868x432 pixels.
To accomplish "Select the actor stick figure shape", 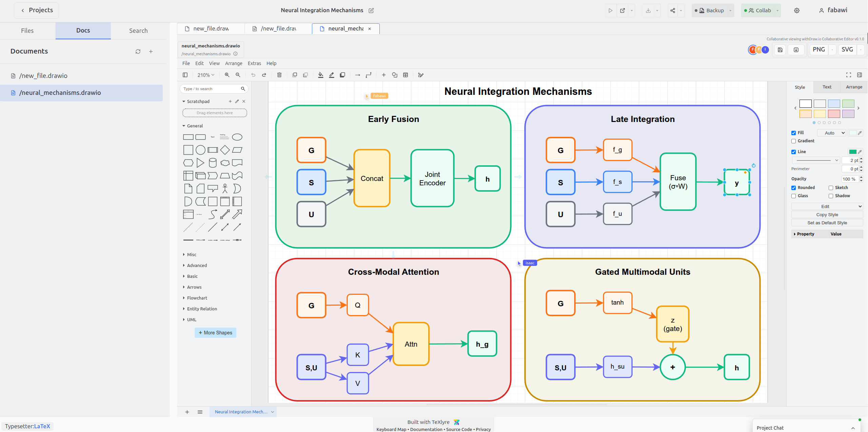I will point(225,188).
